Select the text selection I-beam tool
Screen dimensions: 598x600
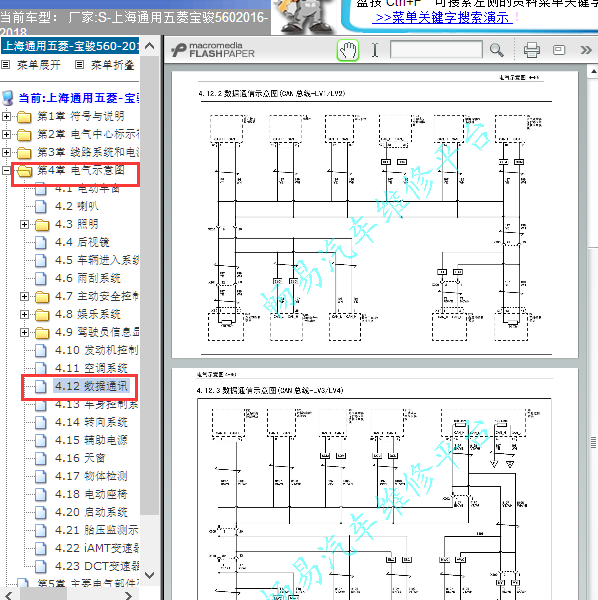375,50
